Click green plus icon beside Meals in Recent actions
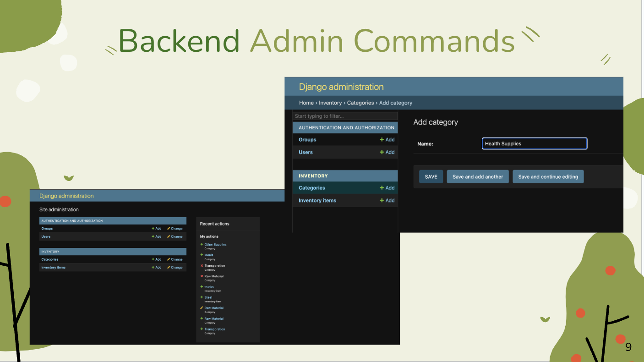The width and height of the screenshot is (644, 362). click(202, 255)
